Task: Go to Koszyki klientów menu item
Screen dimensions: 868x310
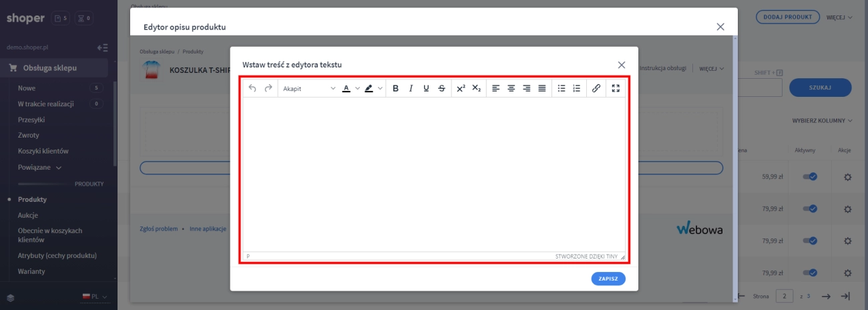Action: pyautogui.click(x=43, y=151)
